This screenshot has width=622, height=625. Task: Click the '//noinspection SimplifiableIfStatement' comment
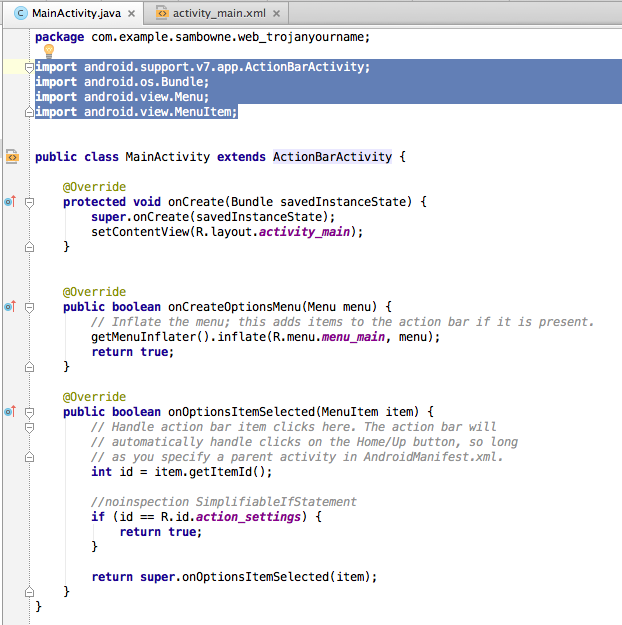[x=224, y=502]
